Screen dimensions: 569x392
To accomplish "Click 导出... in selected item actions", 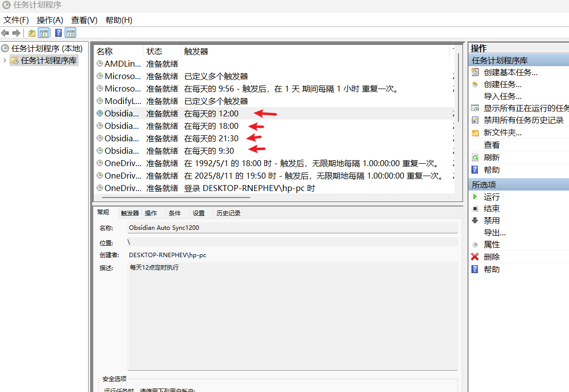I will 495,232.
